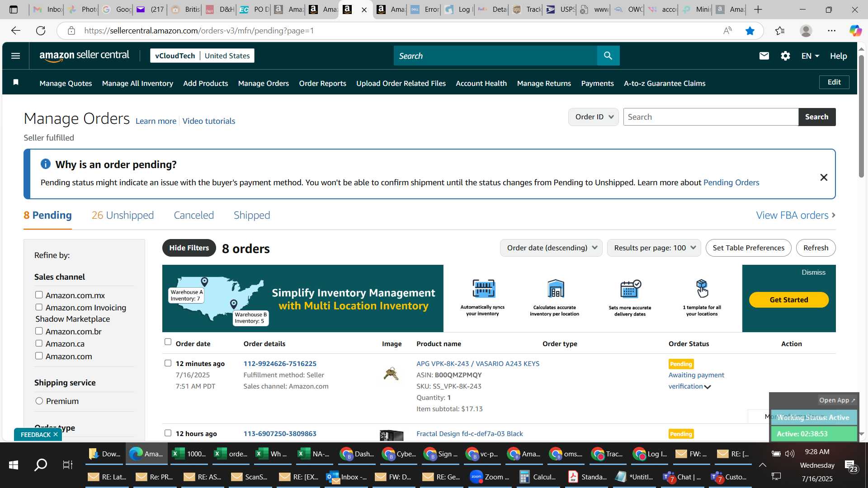Image resolution: width=868 pixels, height=488 pixels.
Task: Open Copilot icon in browser toolbar
Action: [x=855, y=31]
